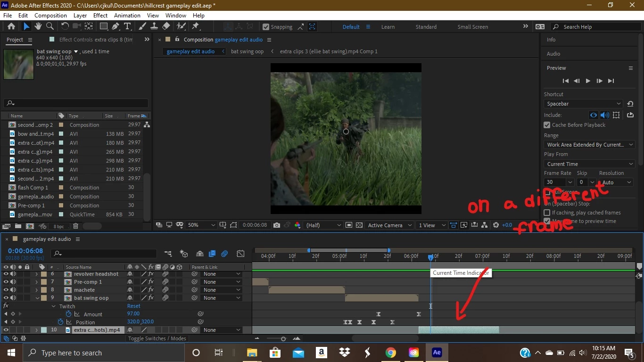
Task: Hide the extra c...hots).mp4 layer
Action: tap(6, 330)
